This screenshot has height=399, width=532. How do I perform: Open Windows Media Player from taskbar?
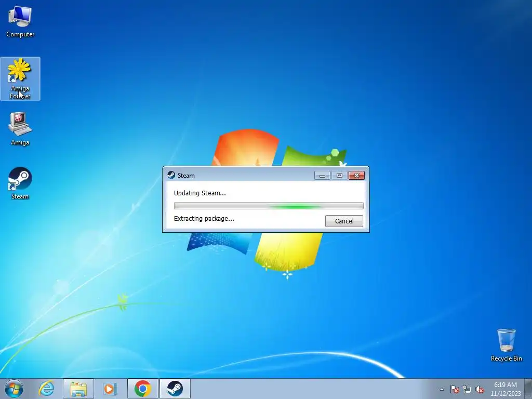pyautogui.click(x=110, y=389)
